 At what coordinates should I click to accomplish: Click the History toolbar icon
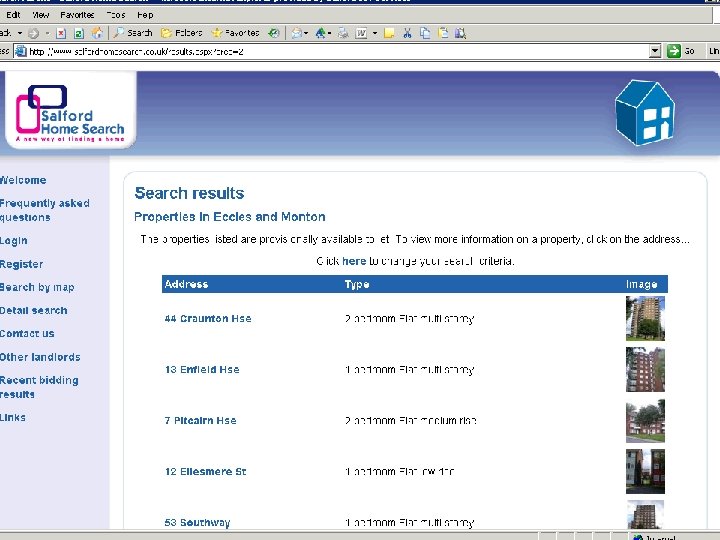click(274, 33)
